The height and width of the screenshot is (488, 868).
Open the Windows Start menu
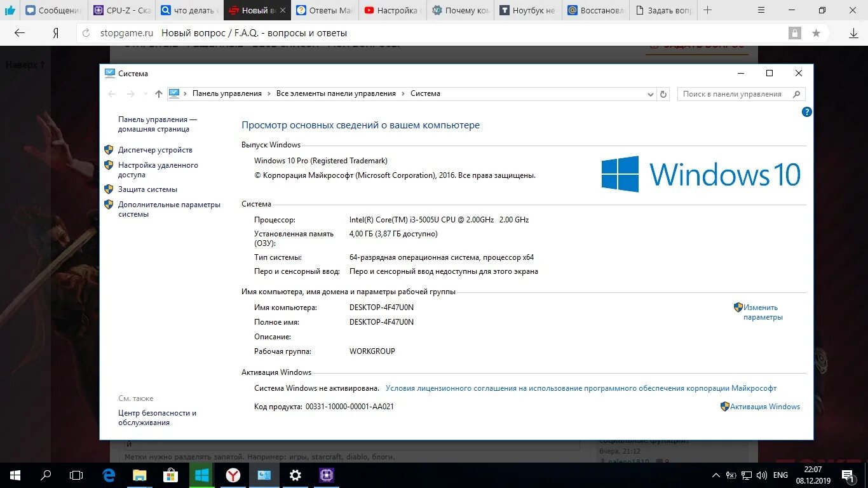point(15,475)
